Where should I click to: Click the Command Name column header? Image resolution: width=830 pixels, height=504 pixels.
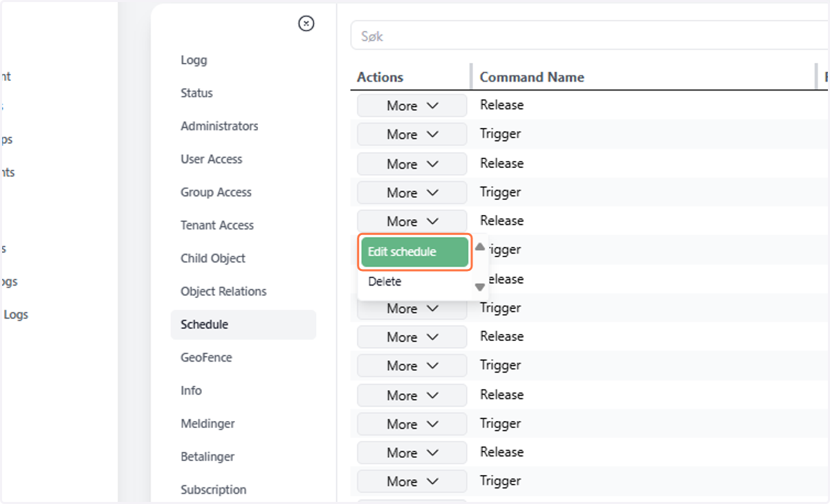tap(532, 77)
